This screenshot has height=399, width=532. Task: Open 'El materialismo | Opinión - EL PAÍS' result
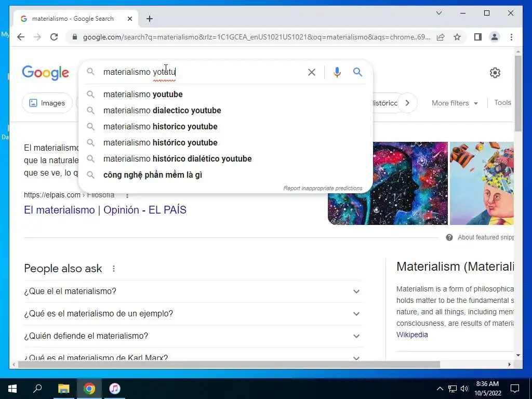pos(105,210)
